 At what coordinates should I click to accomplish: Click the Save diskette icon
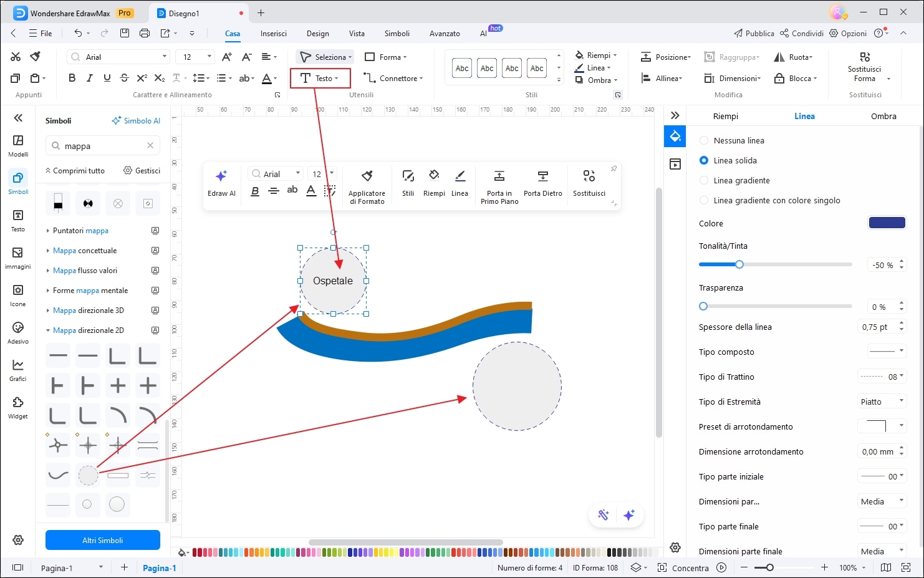tap(125, 33)
